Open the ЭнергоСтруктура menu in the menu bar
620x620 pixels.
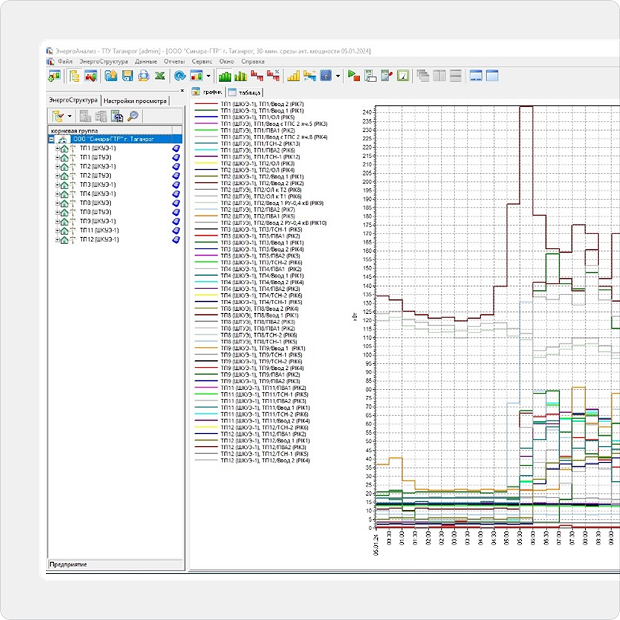(x=104, y=62)
